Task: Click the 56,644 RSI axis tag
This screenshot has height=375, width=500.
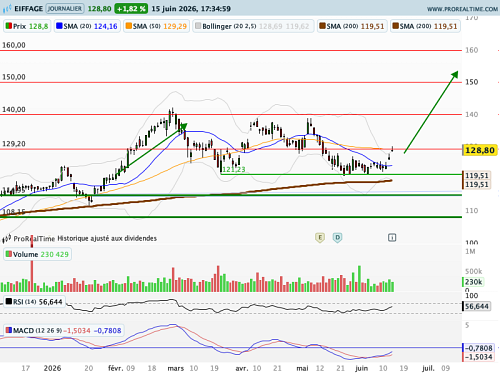Action: [x=477, y=306]
